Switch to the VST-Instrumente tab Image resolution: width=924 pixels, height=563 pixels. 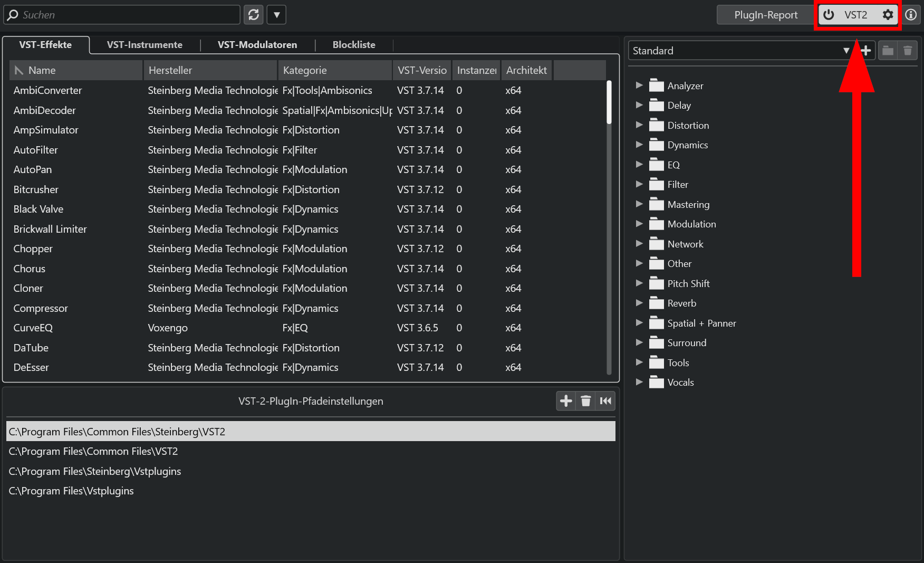145,45
